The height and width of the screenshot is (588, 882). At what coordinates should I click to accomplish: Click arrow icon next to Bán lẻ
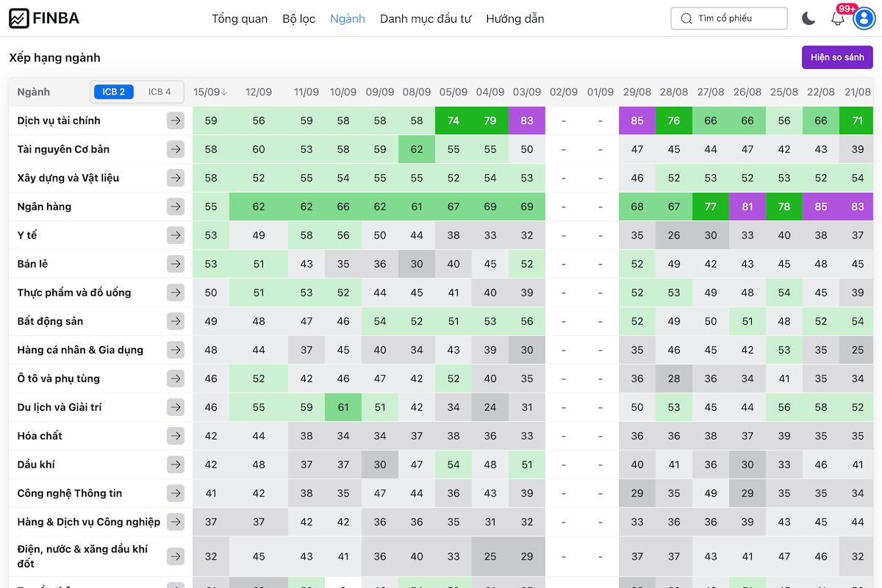pos(175,264)
